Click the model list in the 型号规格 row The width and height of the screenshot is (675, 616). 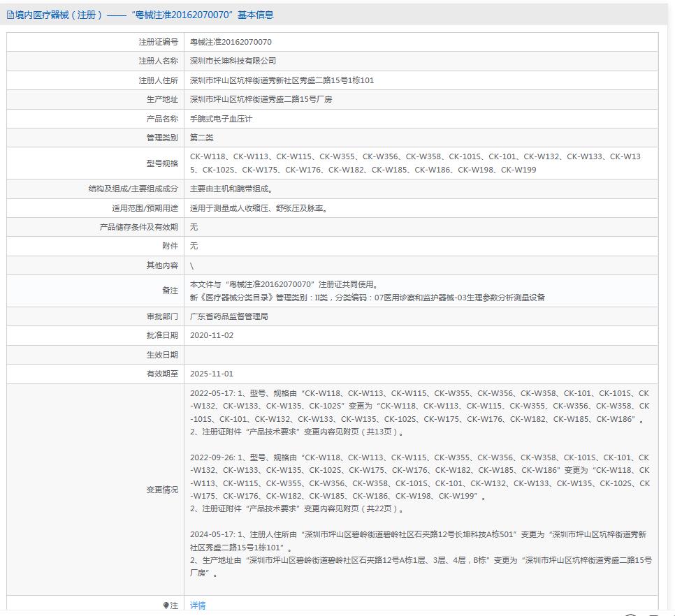[415, 163]
